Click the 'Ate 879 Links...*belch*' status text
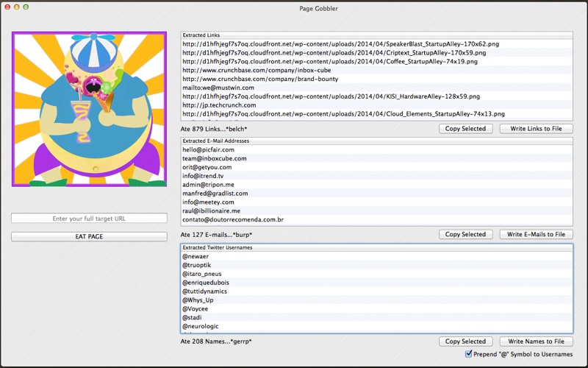588x368 pixels. click(214, 129)
